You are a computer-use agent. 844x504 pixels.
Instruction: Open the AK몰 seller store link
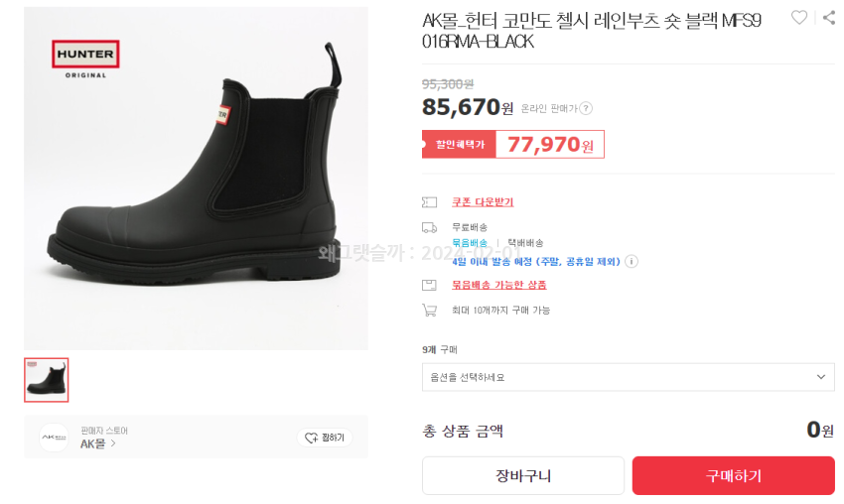pos(97,443)
